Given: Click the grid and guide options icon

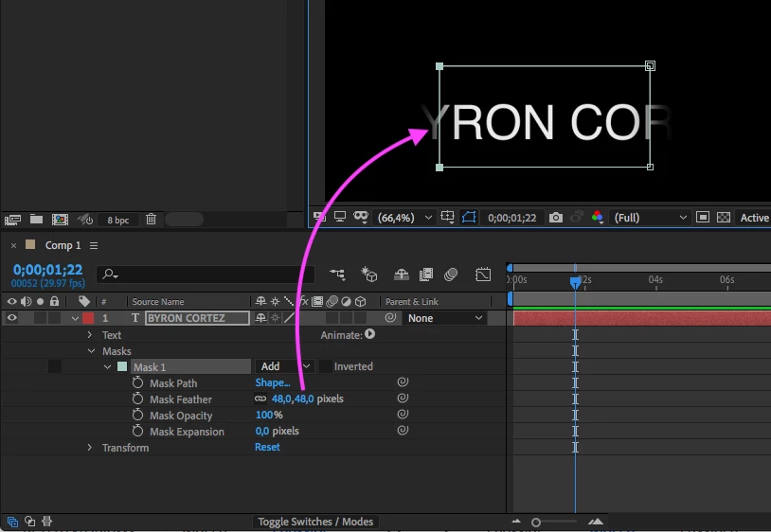Looking at the screenshot, I should [x=447, y=217].
